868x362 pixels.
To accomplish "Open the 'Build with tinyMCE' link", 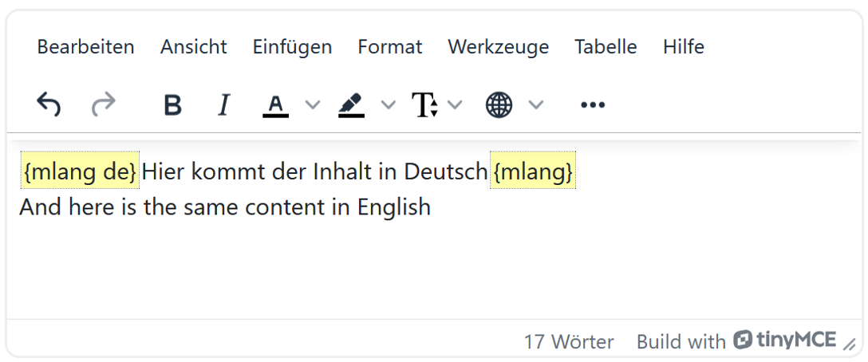I will (736, 340).
